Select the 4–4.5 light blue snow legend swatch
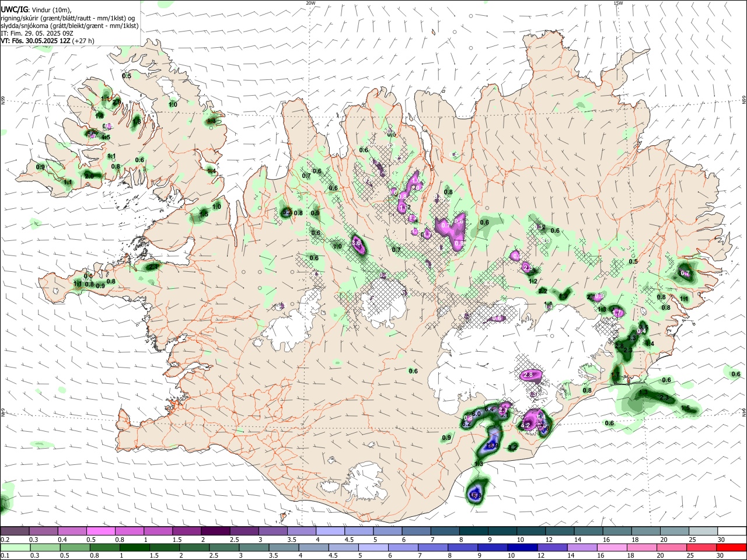 [x=330, y=531]
